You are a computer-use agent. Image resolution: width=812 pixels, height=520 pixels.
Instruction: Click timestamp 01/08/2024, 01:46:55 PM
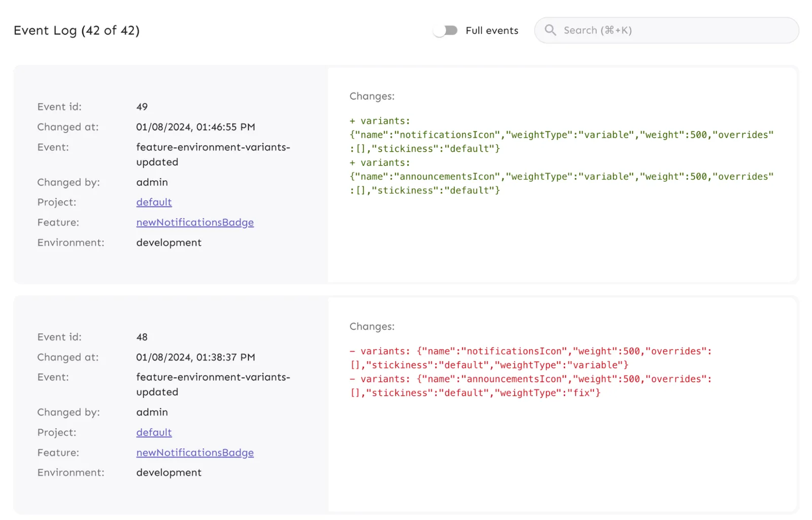pos(195,127)
